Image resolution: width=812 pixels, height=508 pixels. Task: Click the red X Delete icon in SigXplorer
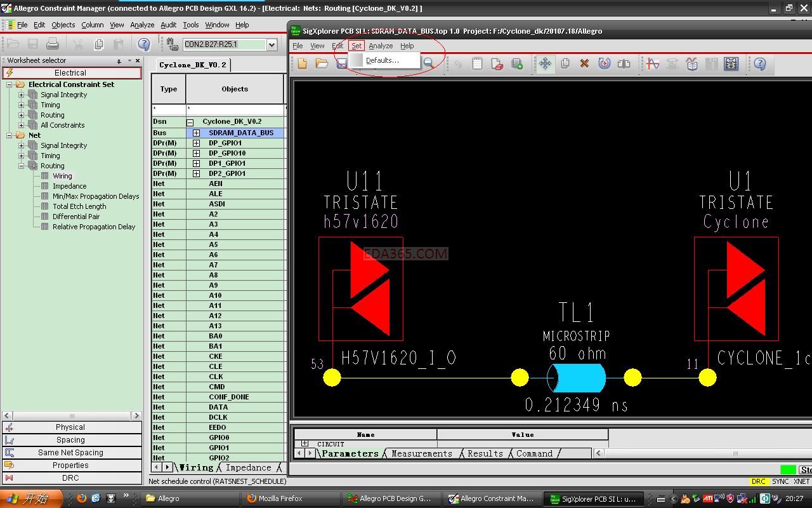coord(584,63)
